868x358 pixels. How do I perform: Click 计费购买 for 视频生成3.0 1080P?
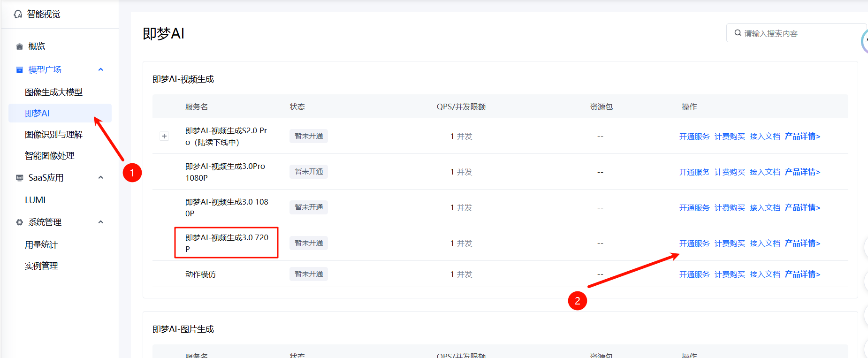[730, 207]
